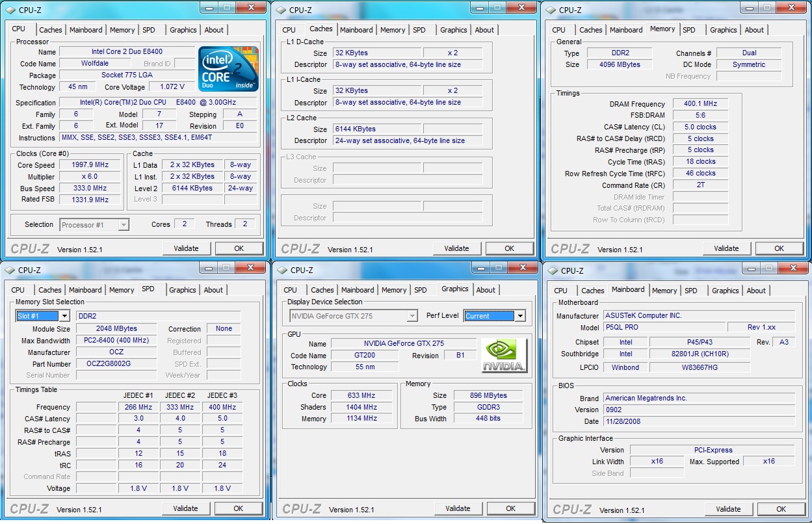Switch to Graphics tab in the window showing Memory Slot Selection

click(x=183, y=290)
